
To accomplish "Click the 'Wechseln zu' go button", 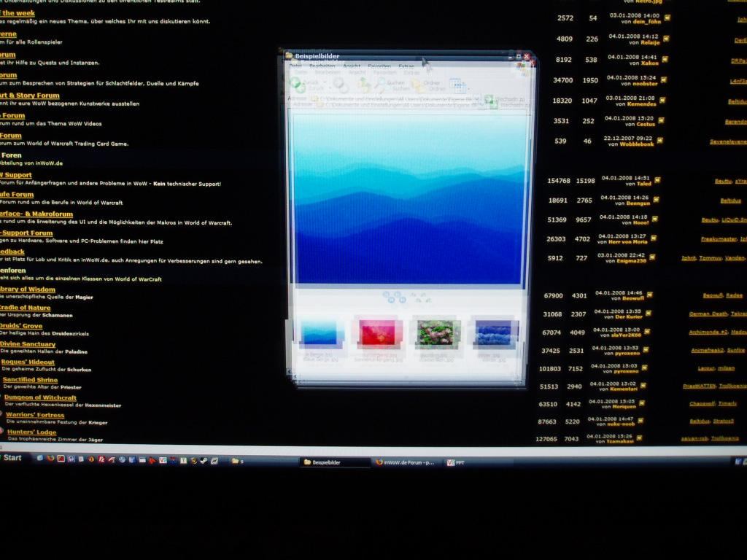I will coord(505,101).
